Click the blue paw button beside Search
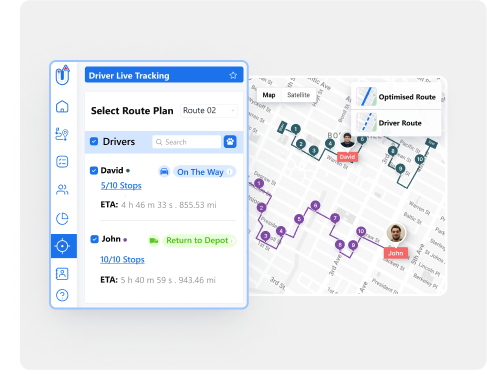Viewport: 487px width, 376px height. tap(230, 142)
